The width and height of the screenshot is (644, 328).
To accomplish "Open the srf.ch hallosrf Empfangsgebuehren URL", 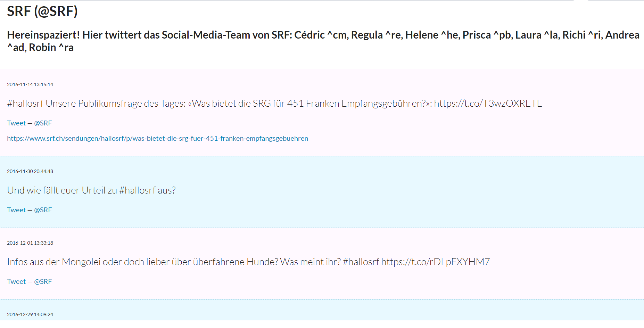I will (x=157, y=139).
